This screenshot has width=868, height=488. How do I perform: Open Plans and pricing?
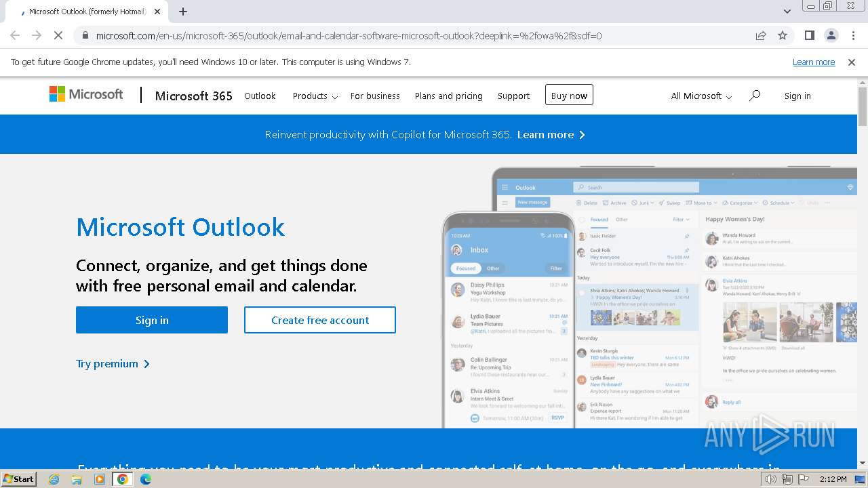[449, 96]
